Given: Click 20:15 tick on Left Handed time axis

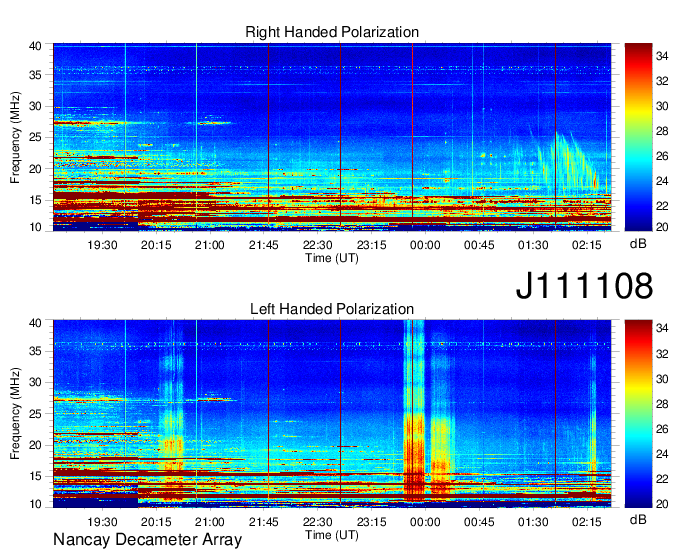Looking at the screenshot, I should click(x=156, y=522).
